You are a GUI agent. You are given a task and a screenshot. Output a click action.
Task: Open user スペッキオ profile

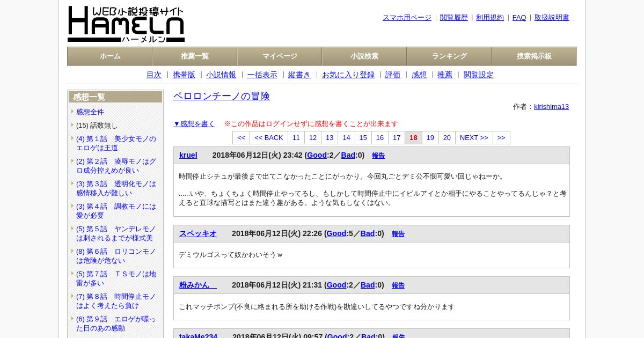point(198,233)
